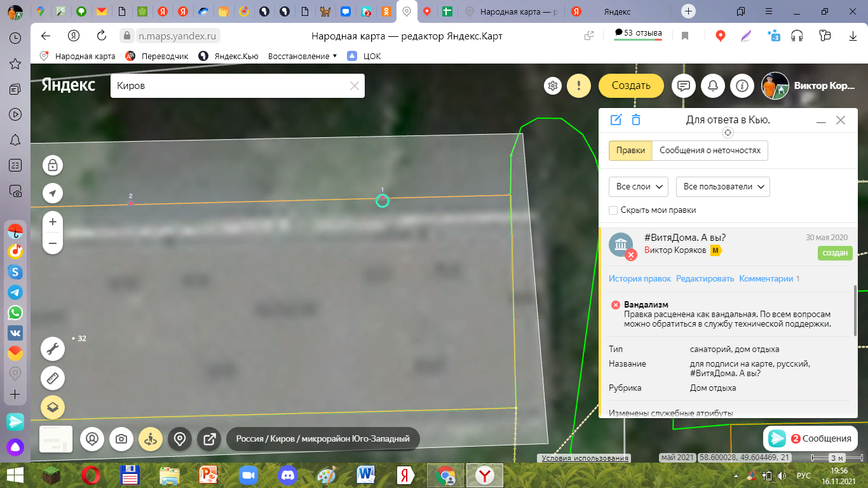Click the browser back arrow

tap(45, 36)
